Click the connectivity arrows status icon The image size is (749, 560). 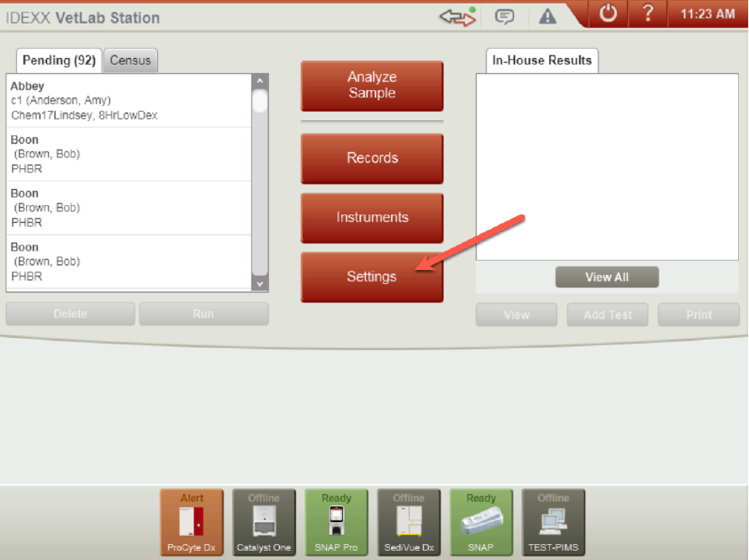click(x=457, y=17)
